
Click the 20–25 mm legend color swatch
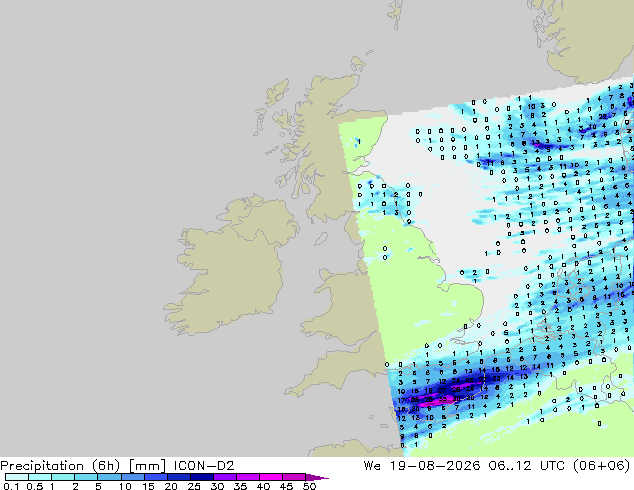point(178,477)
